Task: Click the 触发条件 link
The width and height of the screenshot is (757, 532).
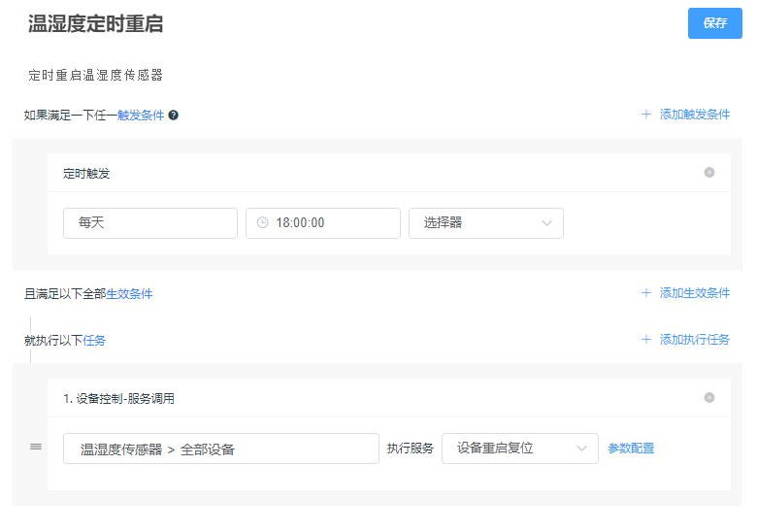Action: [x=141, y=115]
